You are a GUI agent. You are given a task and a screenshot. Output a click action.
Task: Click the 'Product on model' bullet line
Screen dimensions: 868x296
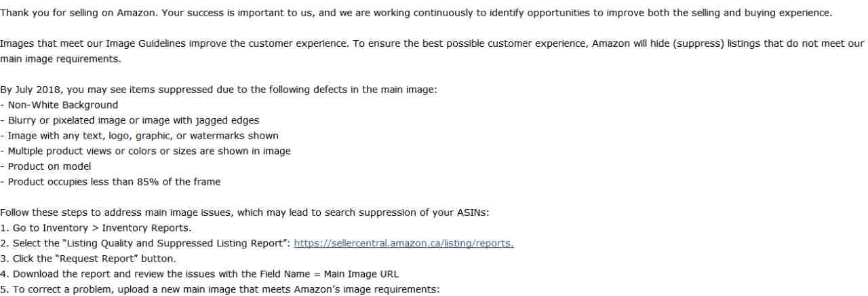click(x=45, y=166)
